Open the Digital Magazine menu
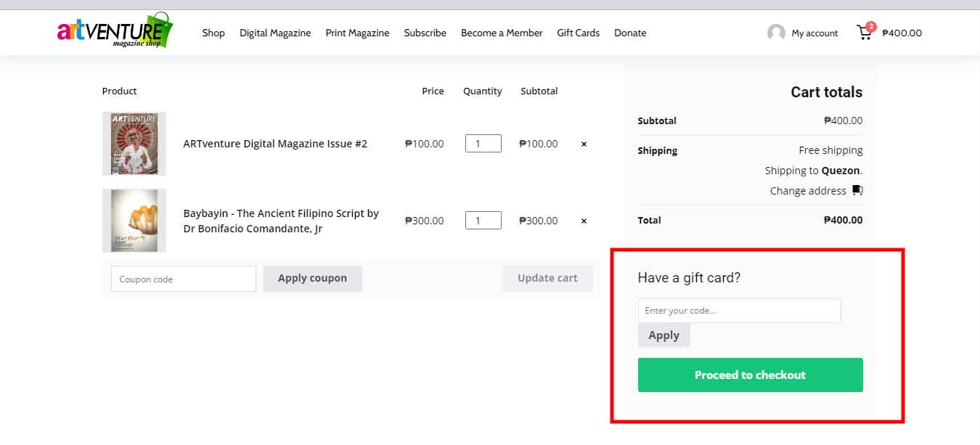 click(x=275, y=33)
